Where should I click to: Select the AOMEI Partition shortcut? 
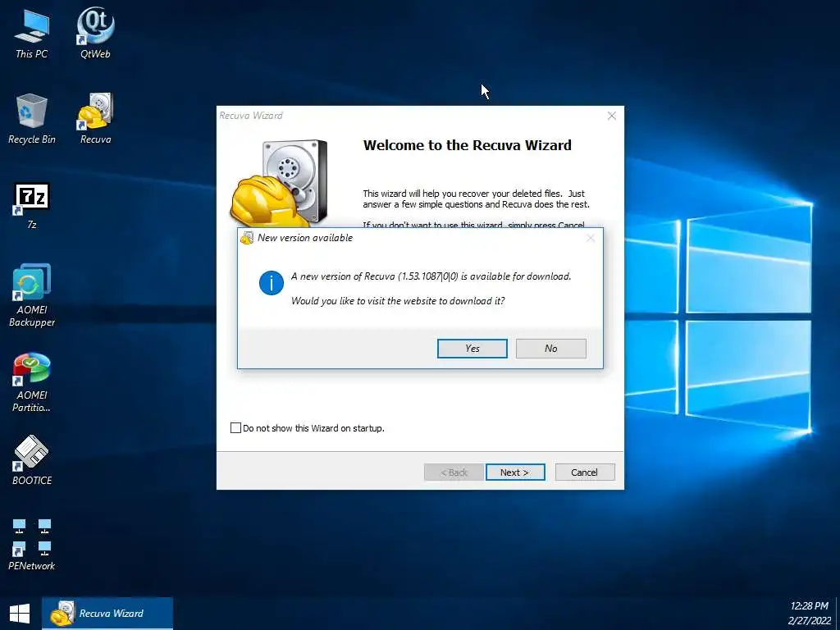click(x=32, y=382)
